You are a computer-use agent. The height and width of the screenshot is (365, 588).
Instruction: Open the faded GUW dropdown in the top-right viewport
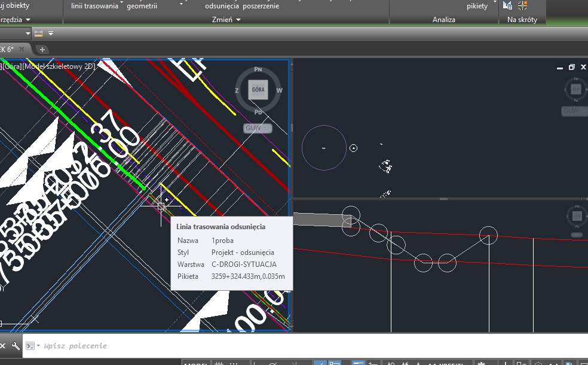[574, 111]
